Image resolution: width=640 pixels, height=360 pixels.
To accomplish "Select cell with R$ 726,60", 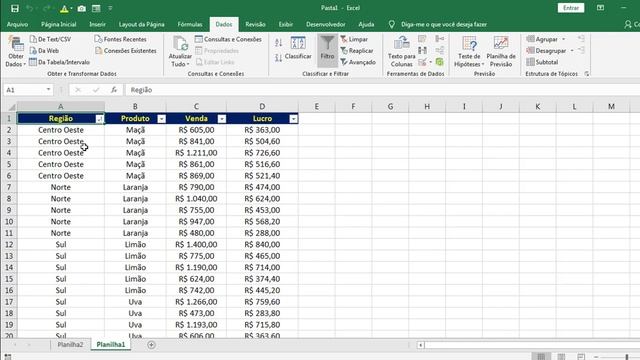I will coord(262,153).
